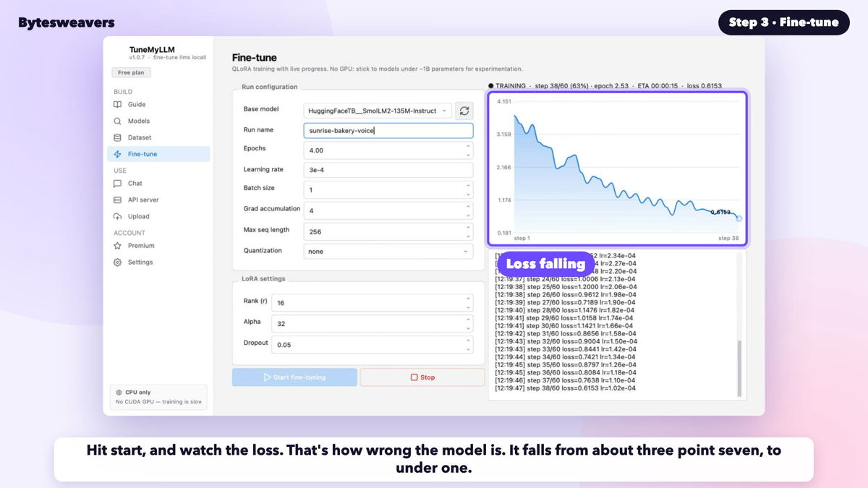This screenshot has height=488, width=868.
Task: Increase Dropout with the up arrow
Action: [x=468, y=341]
